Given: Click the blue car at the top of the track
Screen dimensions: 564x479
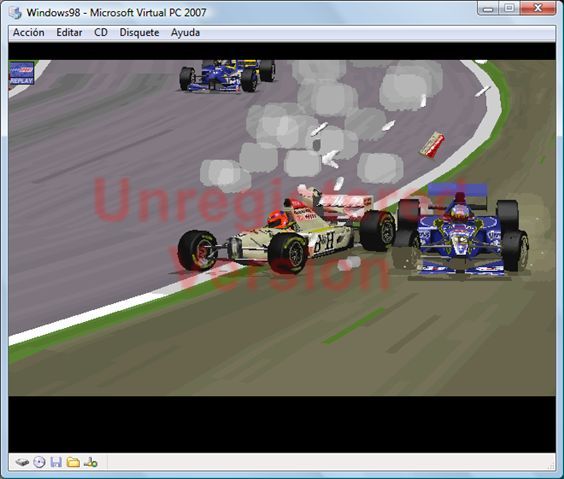Looking at the screenshot, I should click(227, 76).
